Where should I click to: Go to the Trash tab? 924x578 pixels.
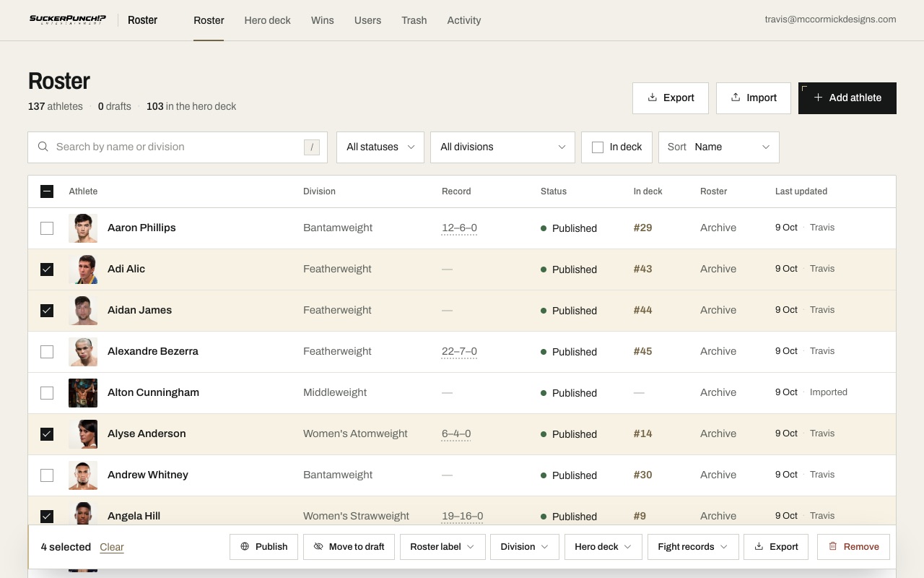pyautogui.click(x=414, y=20)
